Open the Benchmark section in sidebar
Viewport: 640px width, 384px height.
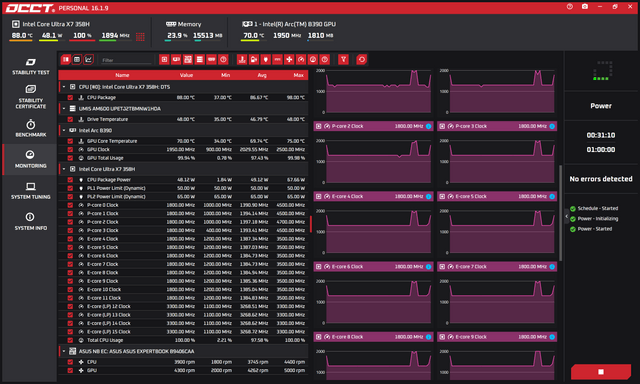(x=31, y=128)
